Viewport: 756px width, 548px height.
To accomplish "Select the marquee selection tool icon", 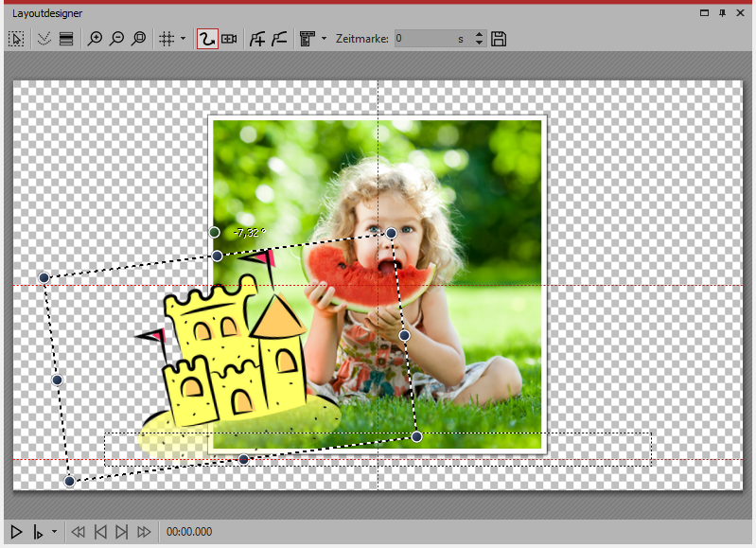I will point(16,39).
